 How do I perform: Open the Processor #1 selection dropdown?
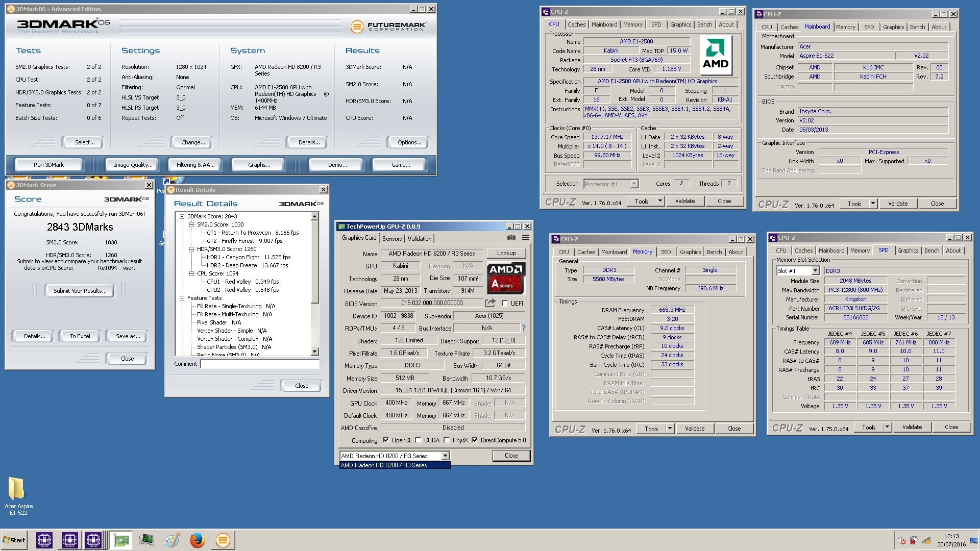[634, 184]
